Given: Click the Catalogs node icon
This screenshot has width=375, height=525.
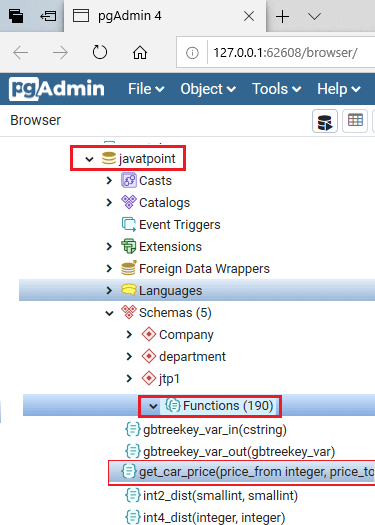Looking at the screenshot, I should (x=129, y=202).
